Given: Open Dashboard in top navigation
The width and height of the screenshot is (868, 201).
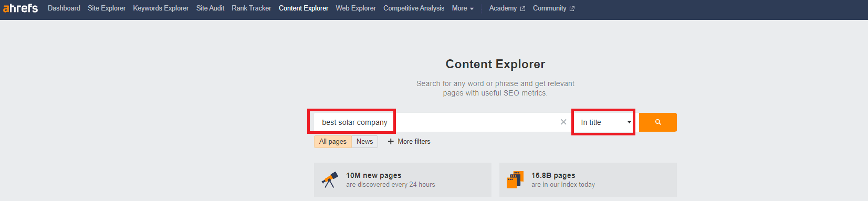Looking at the screenshot, I should point(64,8).
